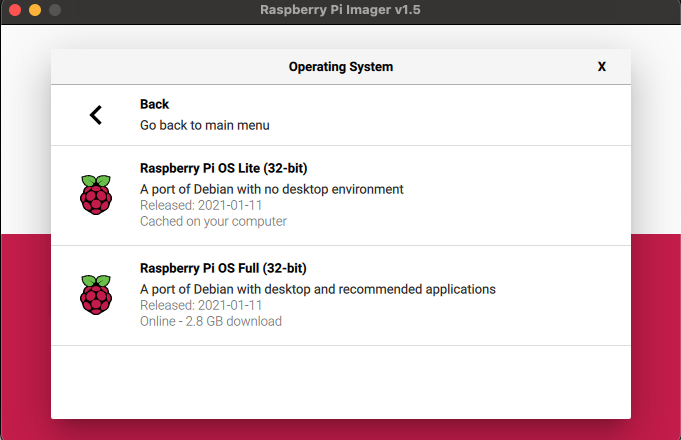
Task: Click the 'Raspberry Pi Imager v1.5' window title
Action: 340,10
